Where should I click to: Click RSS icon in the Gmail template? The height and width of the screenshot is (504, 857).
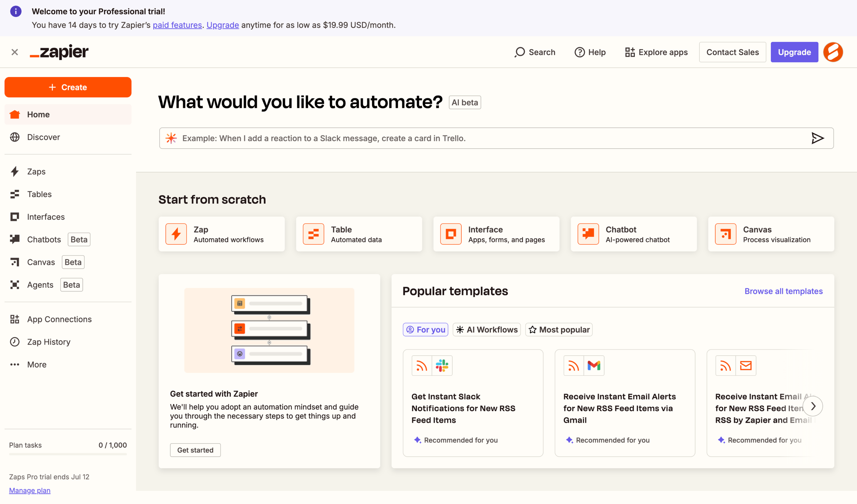point(573,366)
